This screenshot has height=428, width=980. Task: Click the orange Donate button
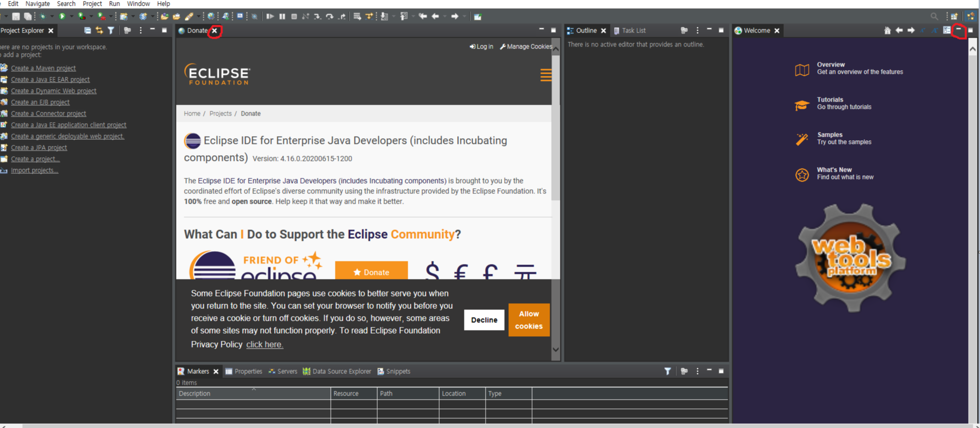point(371,271)
